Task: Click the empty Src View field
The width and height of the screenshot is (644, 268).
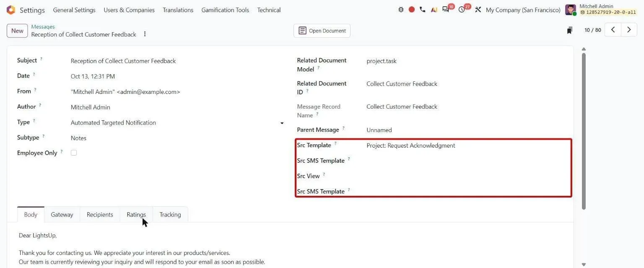Action: (x=465, y=176)
